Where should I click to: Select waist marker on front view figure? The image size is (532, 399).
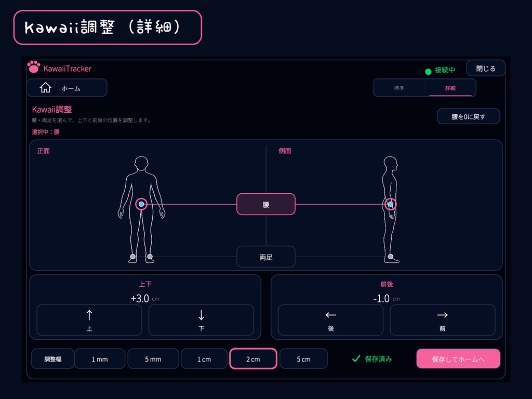[x=141, y=204]
